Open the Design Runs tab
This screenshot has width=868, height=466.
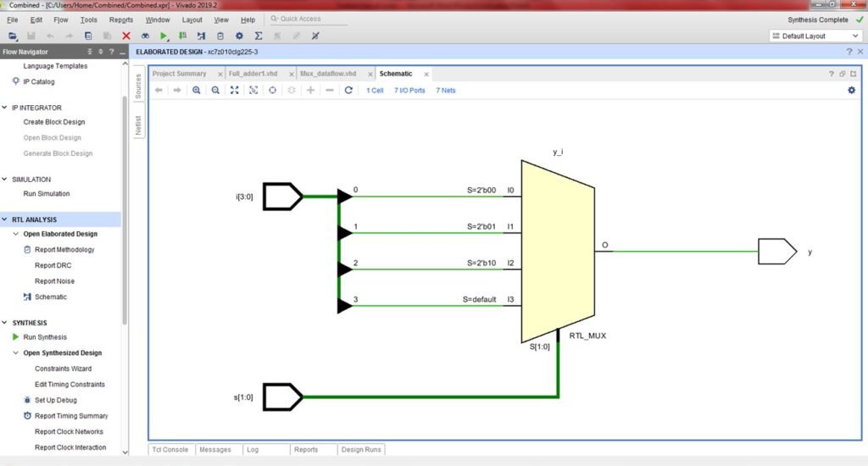361,449
